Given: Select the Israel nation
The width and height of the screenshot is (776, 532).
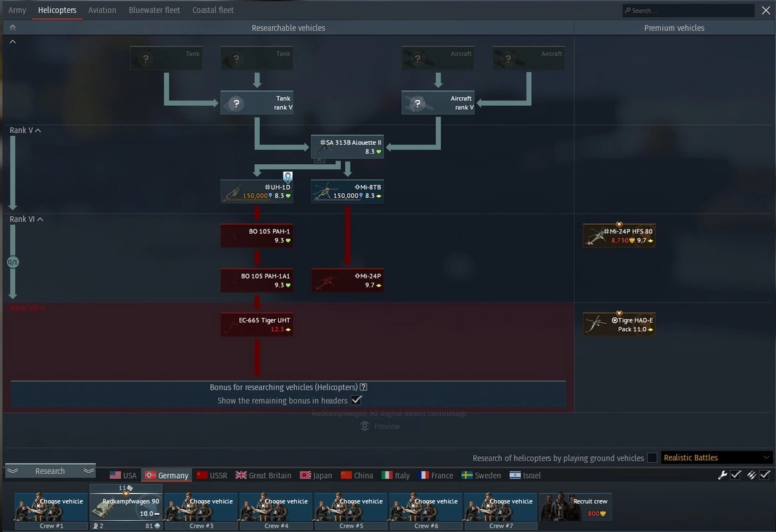Looking at the screenshot, I should point(525,475).
